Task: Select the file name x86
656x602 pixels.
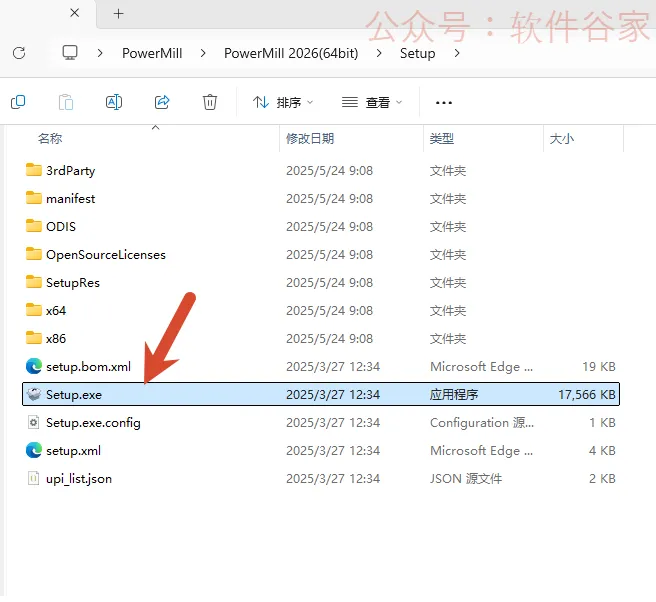Action: coord(56,339)
